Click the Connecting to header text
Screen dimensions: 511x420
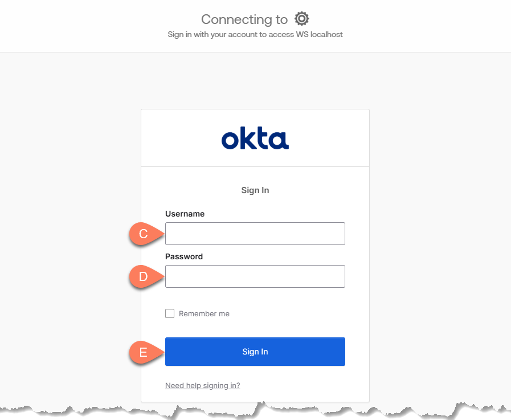(244, 19)
